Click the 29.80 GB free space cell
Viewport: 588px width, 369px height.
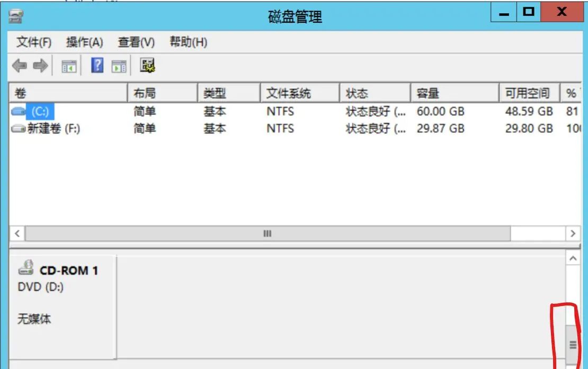point(529,129)
